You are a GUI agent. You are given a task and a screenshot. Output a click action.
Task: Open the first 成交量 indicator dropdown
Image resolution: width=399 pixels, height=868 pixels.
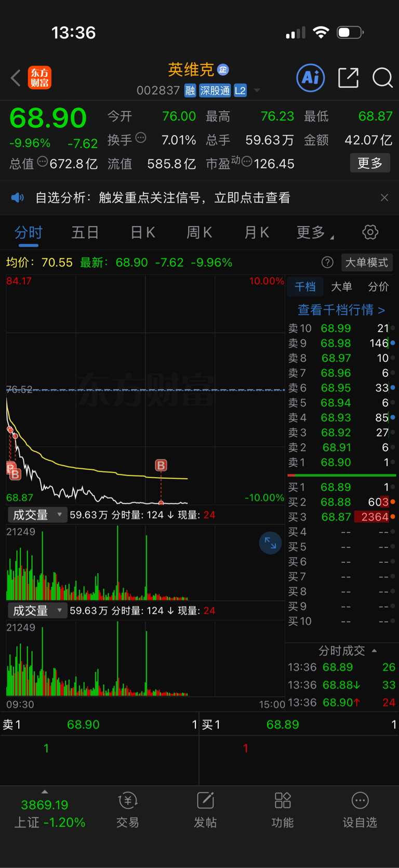(36, 515)
